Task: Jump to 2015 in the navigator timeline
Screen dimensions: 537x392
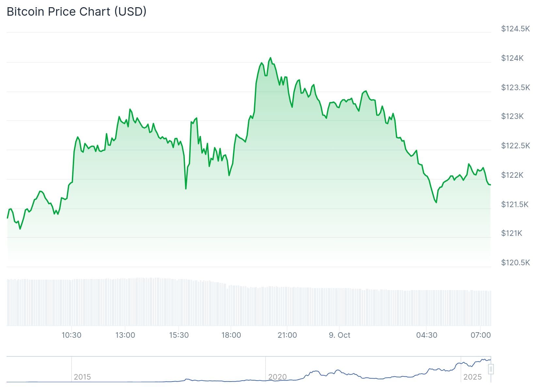Action: point(82,377)
